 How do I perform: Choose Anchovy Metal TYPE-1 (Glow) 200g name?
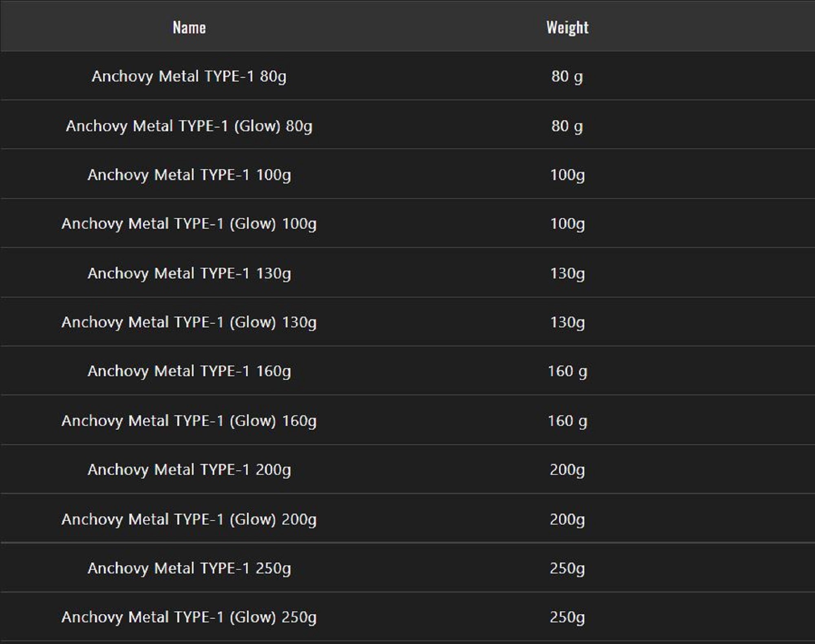(189, 519)
